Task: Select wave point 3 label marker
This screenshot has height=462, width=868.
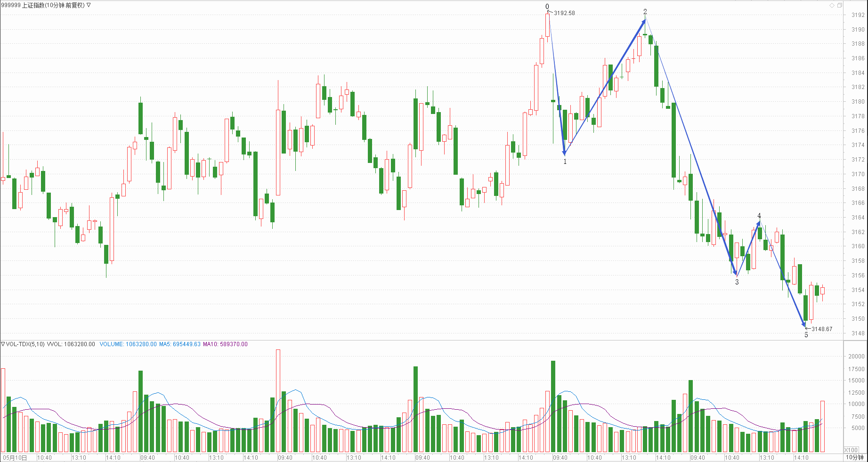Action: 737,282
